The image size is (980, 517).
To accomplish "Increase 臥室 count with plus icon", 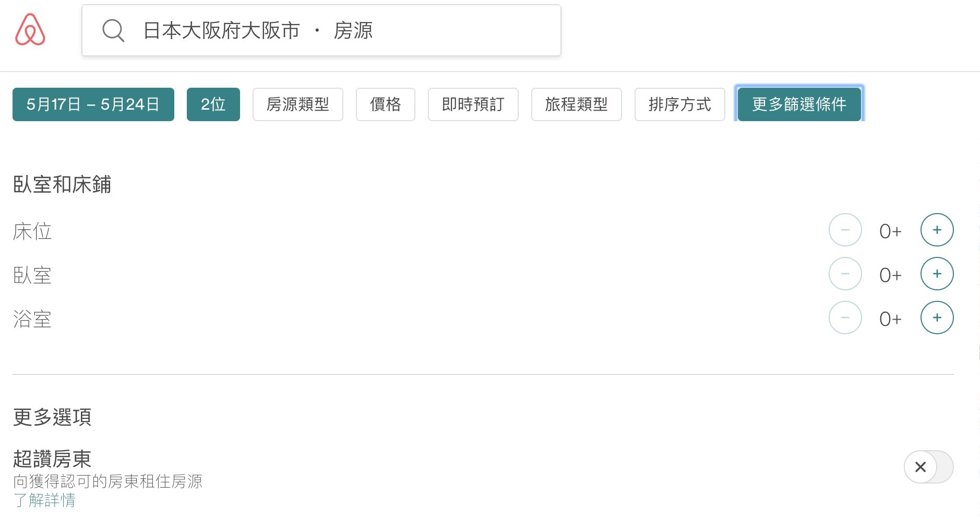I will coord(937,274).
